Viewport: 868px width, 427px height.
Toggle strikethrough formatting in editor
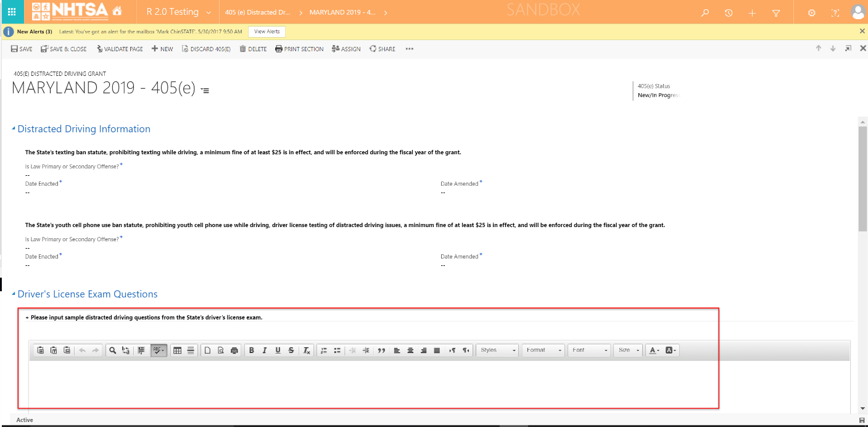pyautogui.click(x=291, y=350)
